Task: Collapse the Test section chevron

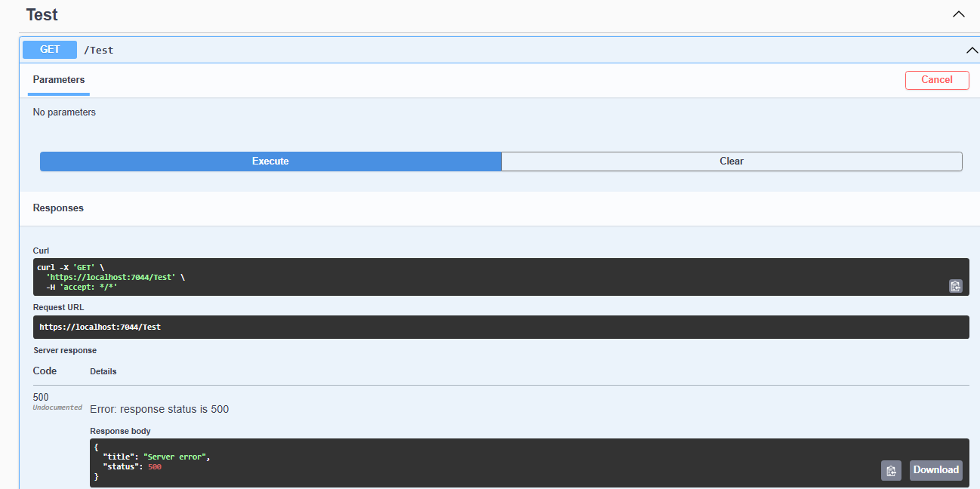Action: (959, 14)
